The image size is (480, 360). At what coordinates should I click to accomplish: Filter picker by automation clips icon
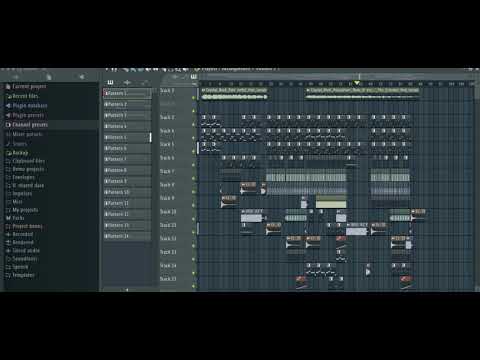coord(144,82)
